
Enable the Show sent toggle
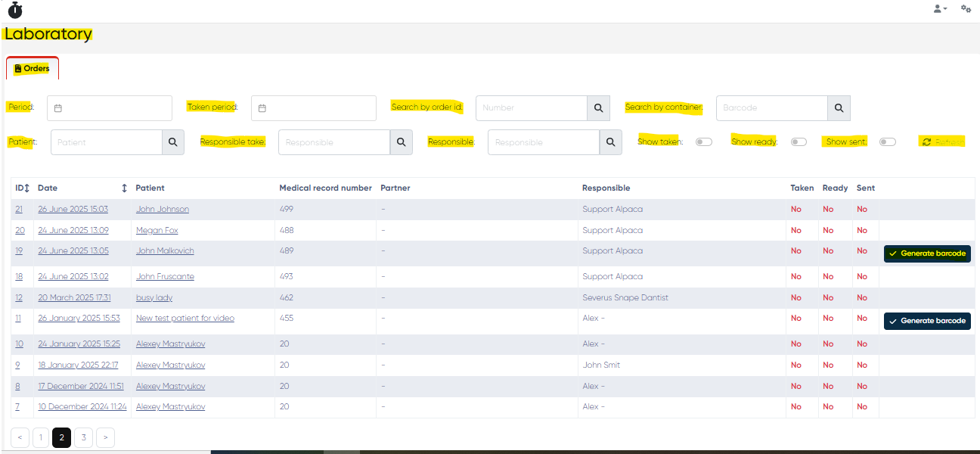887,142
